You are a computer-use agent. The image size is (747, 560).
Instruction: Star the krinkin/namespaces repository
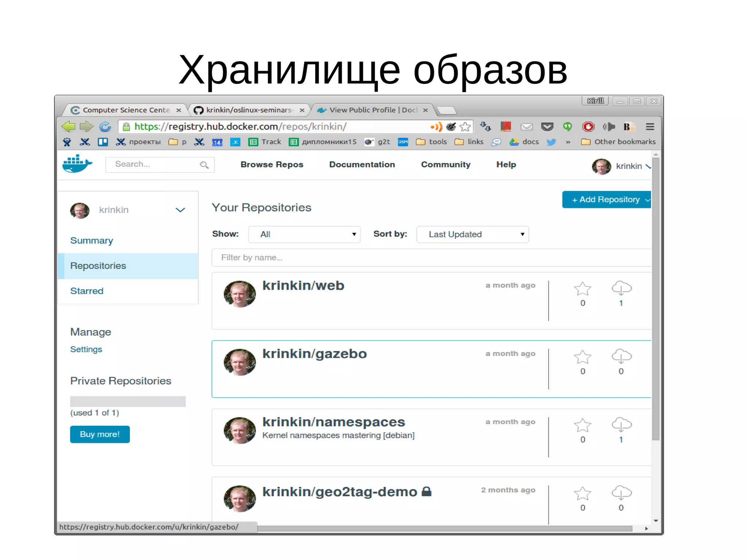(582, 425)
